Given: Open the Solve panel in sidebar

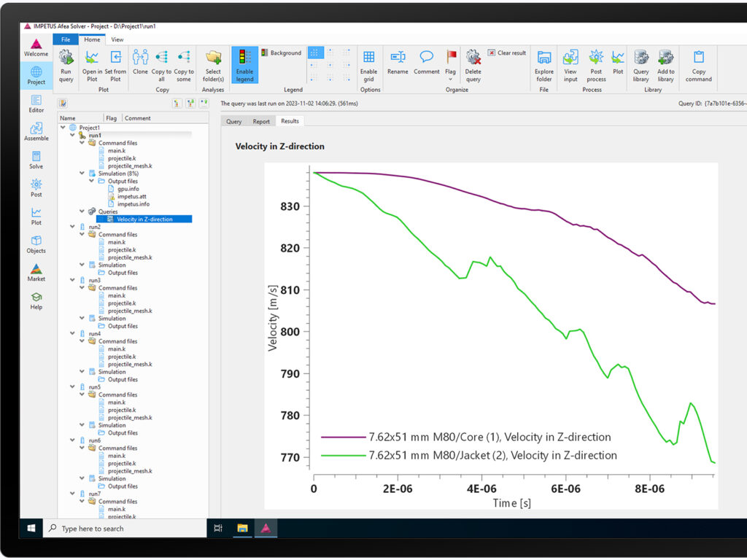Looking at the screenshot, I should point(36,160).
